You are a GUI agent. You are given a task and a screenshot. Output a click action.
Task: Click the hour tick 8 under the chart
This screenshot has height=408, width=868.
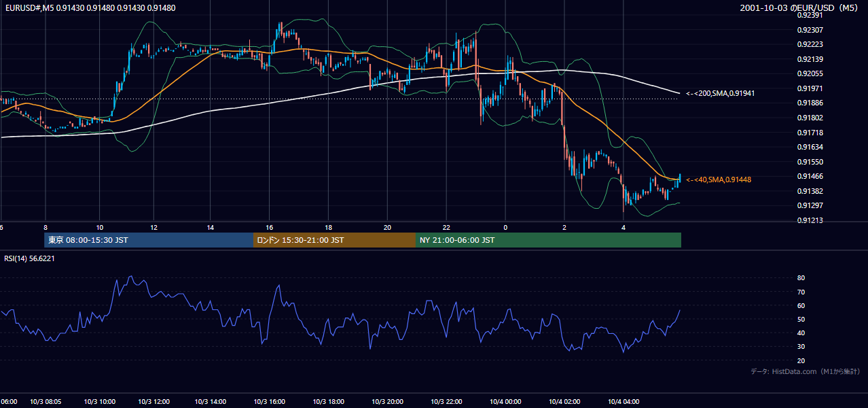46,227
